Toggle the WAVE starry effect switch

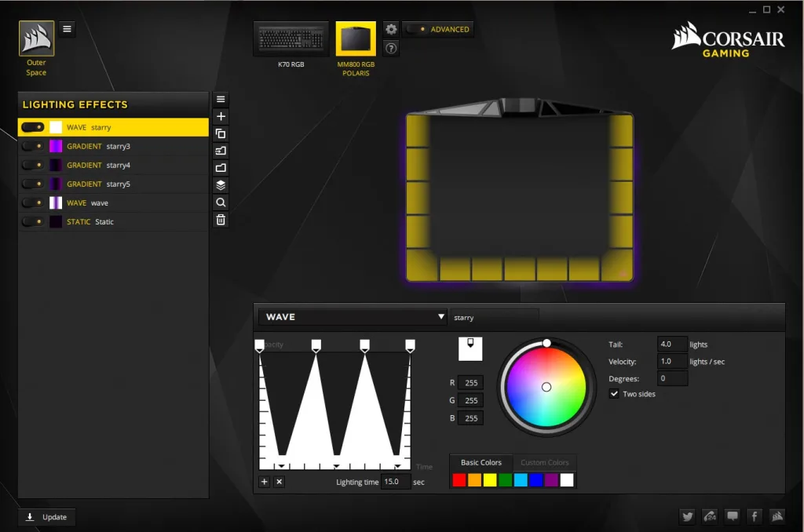click(33, 127)
